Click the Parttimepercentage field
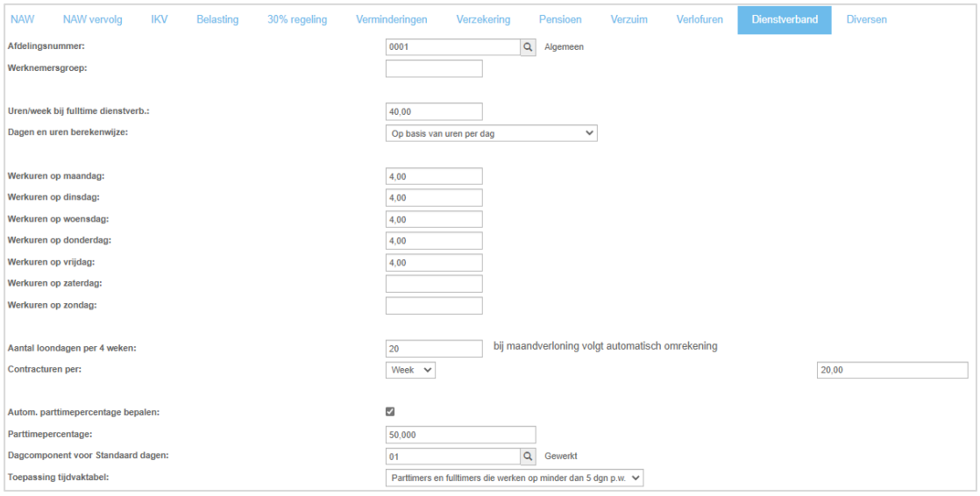 point(460,435)
